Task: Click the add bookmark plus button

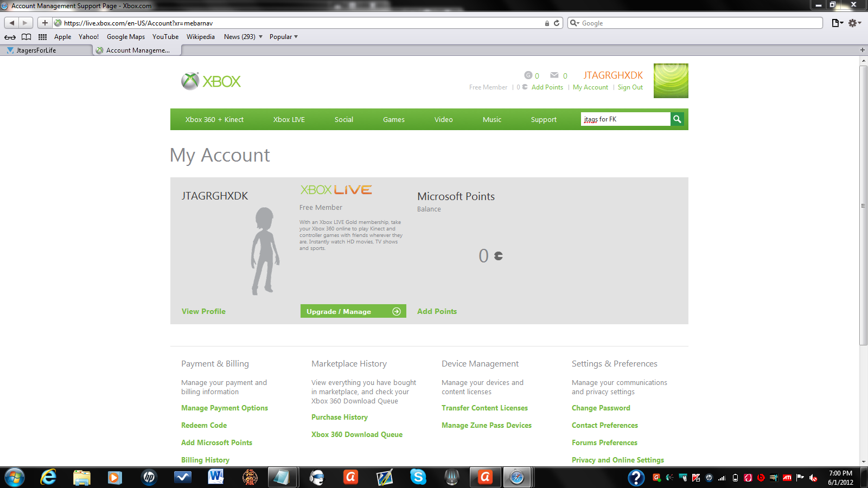Action: (45, 23)
